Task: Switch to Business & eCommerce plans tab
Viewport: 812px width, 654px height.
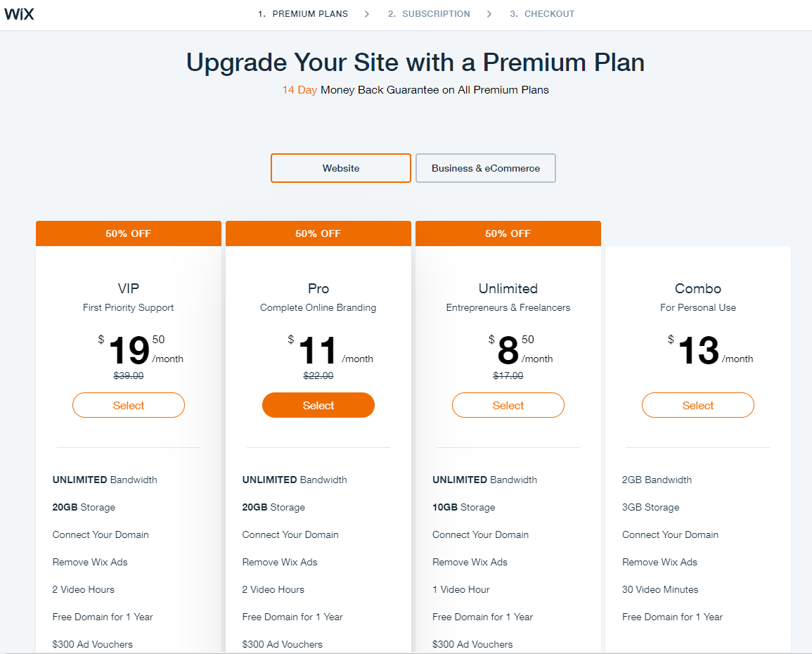Action: pyautogui.click(x=485, y=168)
